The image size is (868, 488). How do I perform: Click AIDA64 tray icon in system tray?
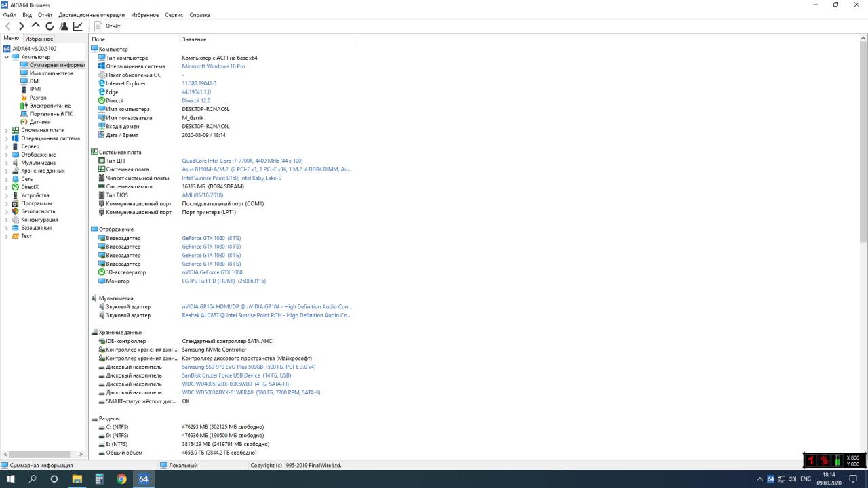[x=771, y=479]
